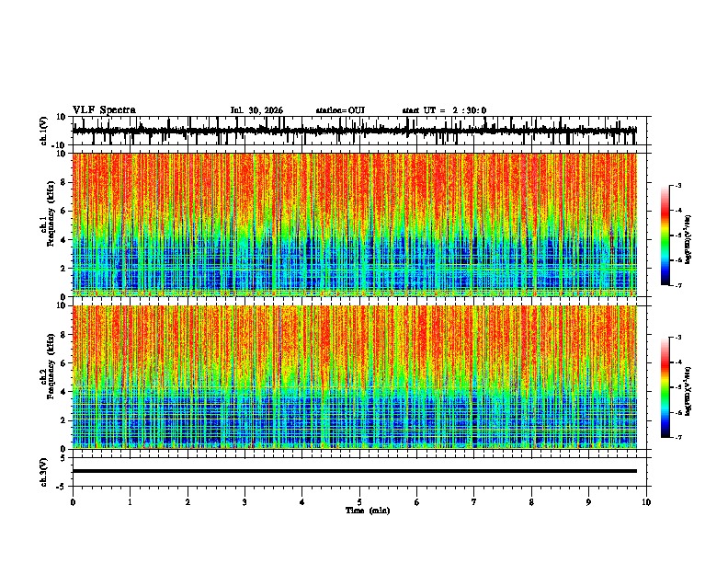Click the "2" kHz tick on ch.2 spectrogram

pyautogui.click(x=63, y=420)
